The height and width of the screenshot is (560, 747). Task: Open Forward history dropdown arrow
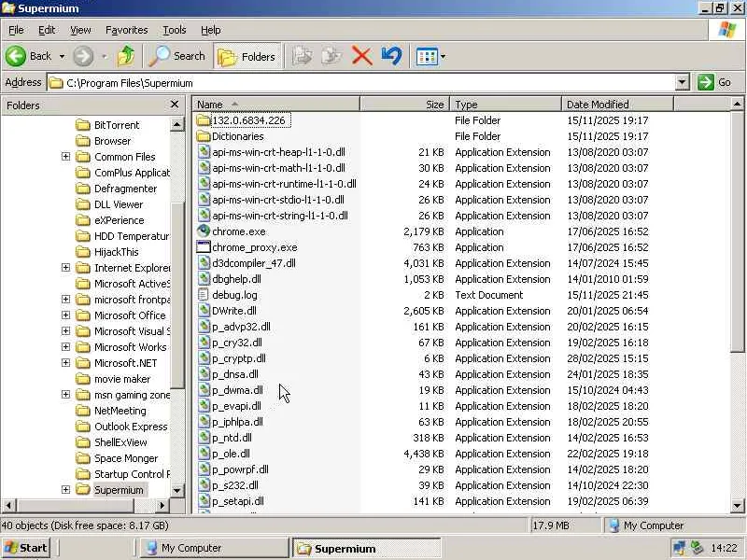104,57
